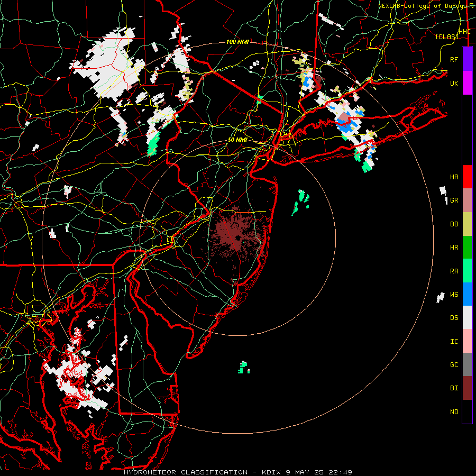
Task: Click the "HHC" product code text
Action: [x=464, y=32]
